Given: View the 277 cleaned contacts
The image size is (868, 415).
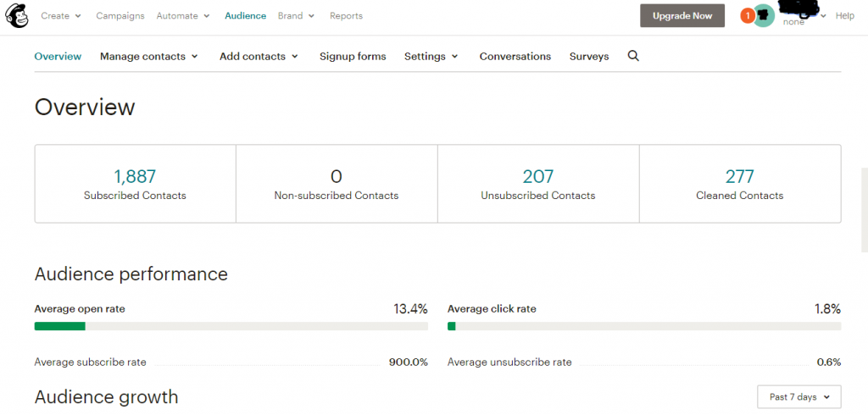Looking at the screenshot, I should click(x=739, y=176).
